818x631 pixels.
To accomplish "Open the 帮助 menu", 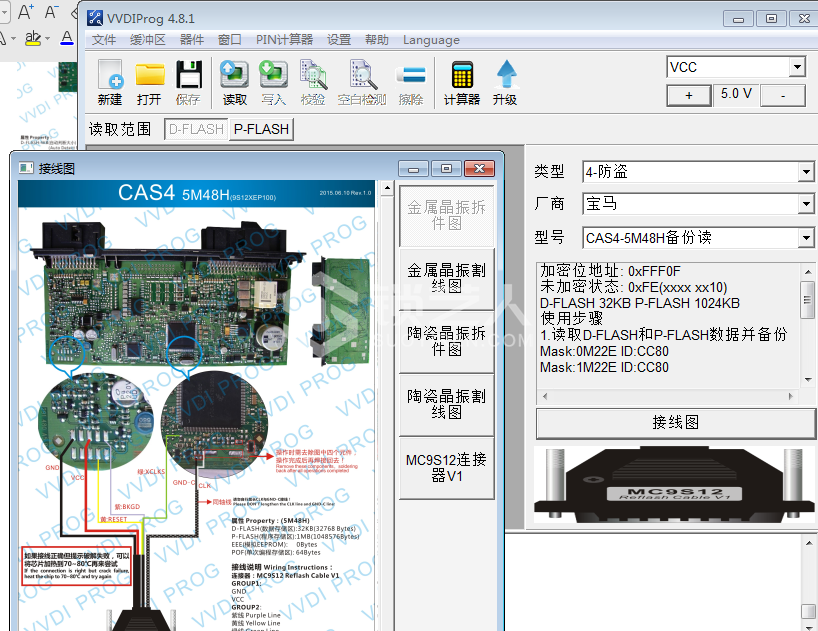I will [x=377, y=40].
